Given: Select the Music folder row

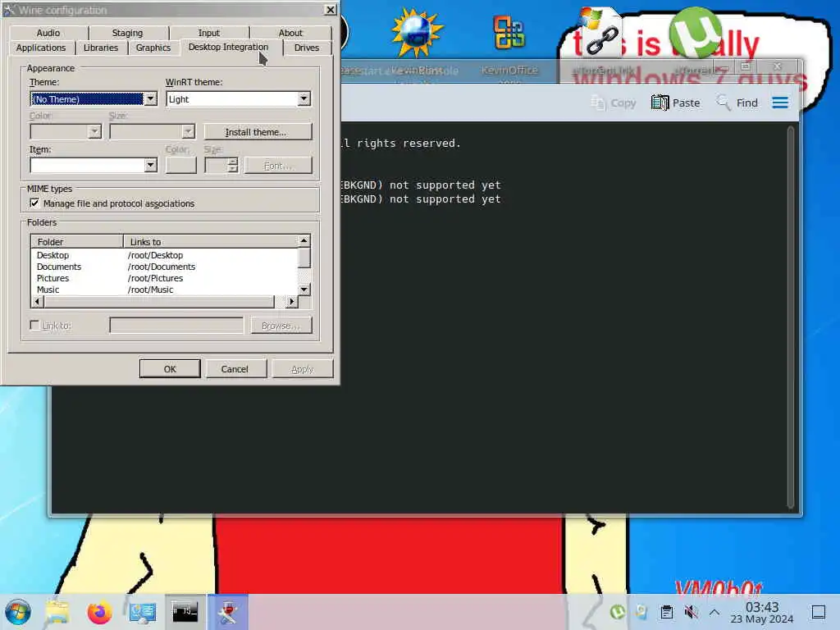Looking at the screenshot, I should click(x=164, y=290).
